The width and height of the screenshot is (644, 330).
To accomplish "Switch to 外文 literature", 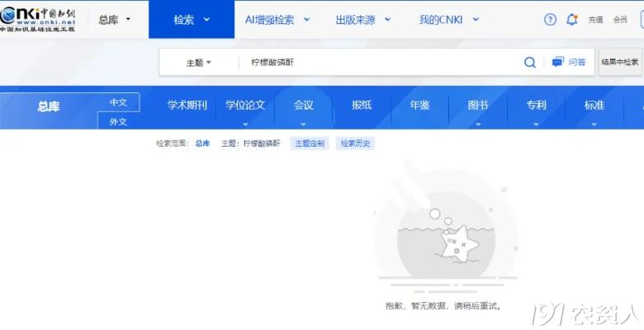I will (118, 121).
